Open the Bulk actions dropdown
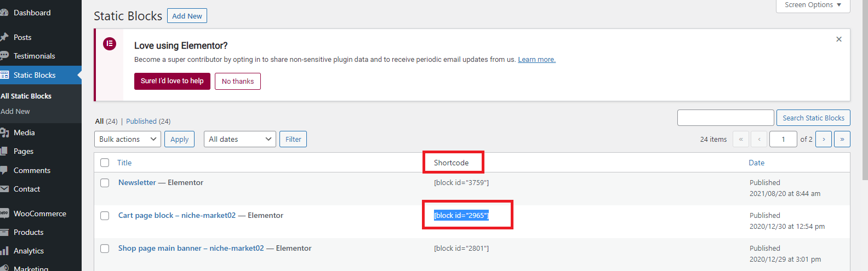This screenshot has width=868, height=271. coord(128,139)
